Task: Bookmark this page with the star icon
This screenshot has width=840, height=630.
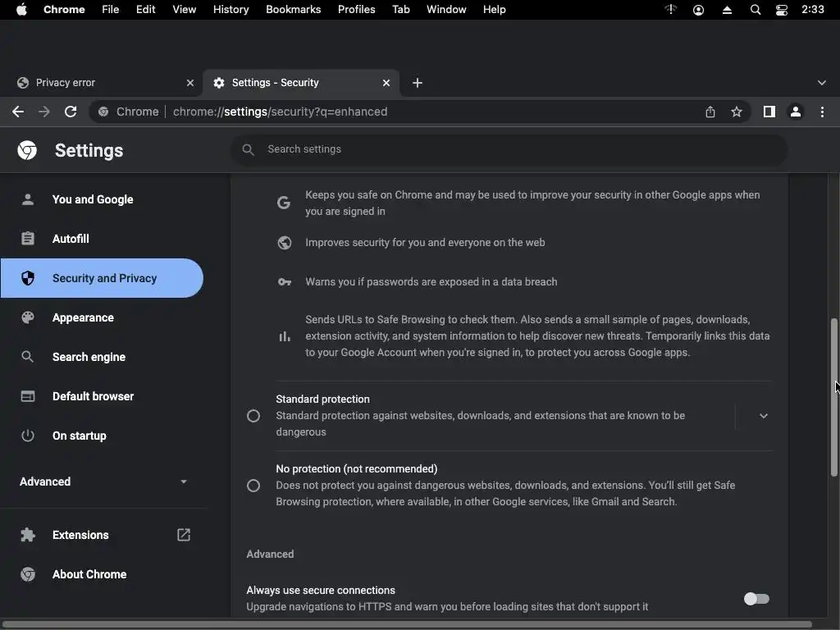Action: coord(737,112)
